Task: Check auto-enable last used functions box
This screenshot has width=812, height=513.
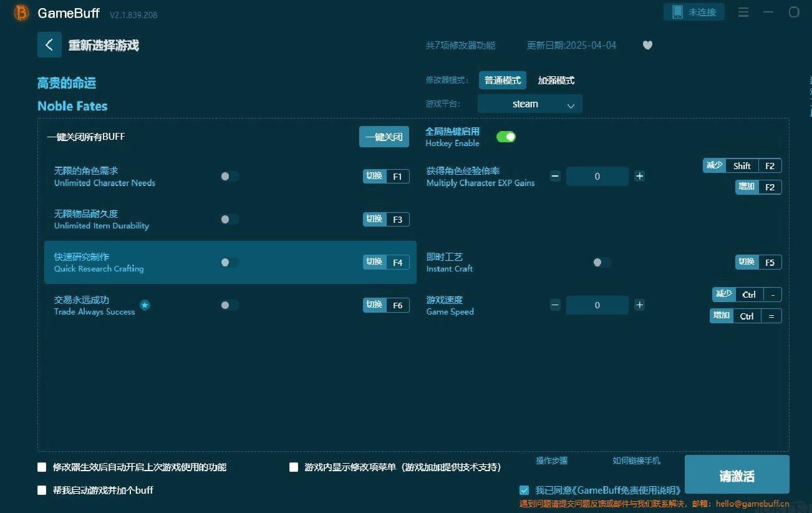Action: tap(42, 467)
